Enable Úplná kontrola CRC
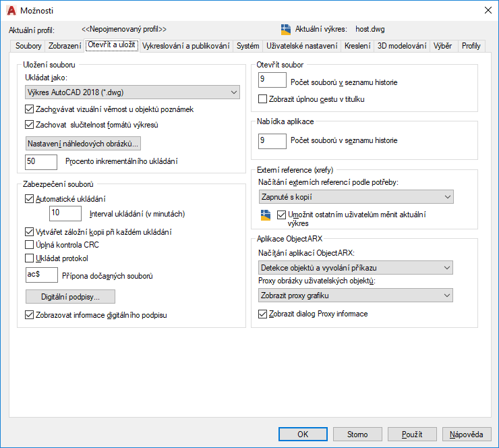 (29, 245)
